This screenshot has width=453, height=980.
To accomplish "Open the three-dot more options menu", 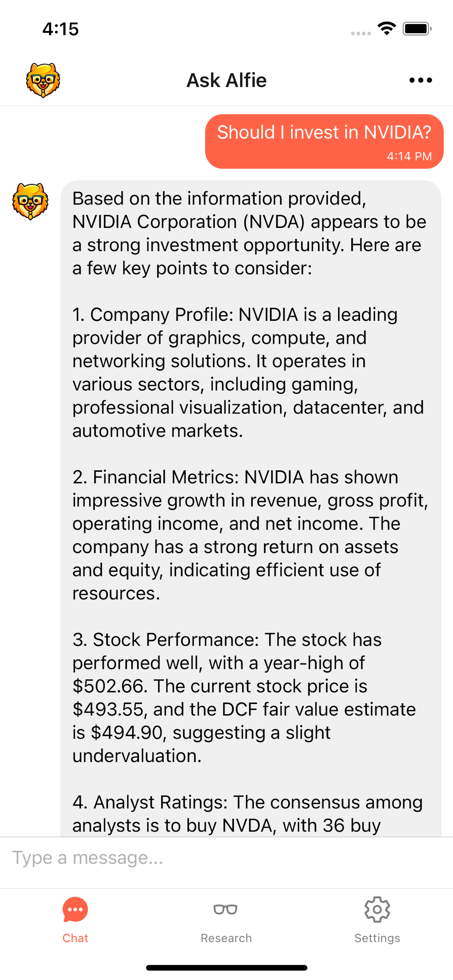I will (x=420, y=80).
